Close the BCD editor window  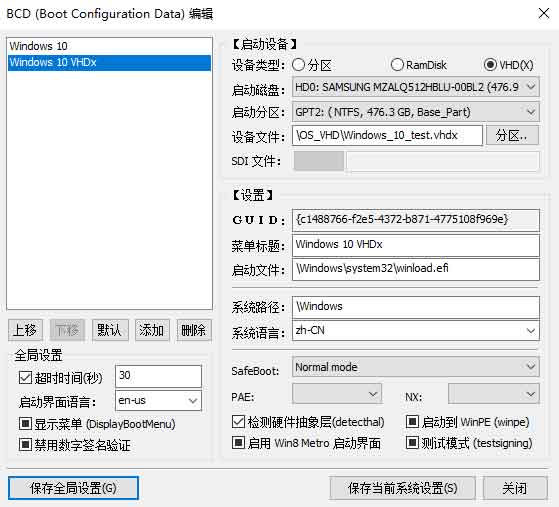(x=544, y=14)
